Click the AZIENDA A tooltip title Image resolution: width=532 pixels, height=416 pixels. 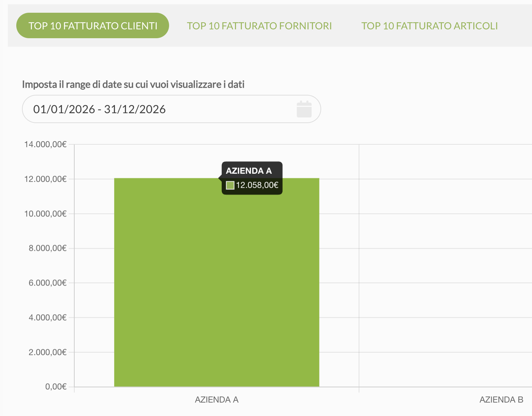click(249, 171)
